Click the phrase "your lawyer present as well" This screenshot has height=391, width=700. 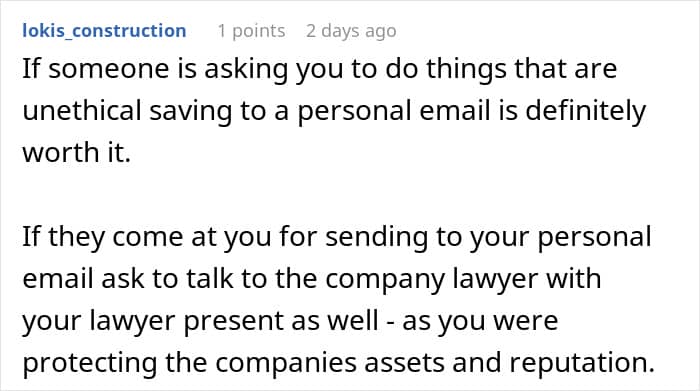[x=200, y=321]
